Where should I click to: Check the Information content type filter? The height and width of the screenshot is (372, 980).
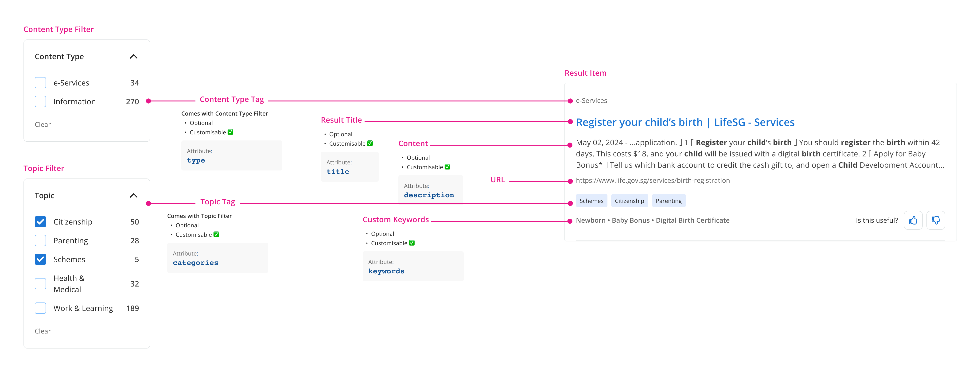click(x=40, y=101)
